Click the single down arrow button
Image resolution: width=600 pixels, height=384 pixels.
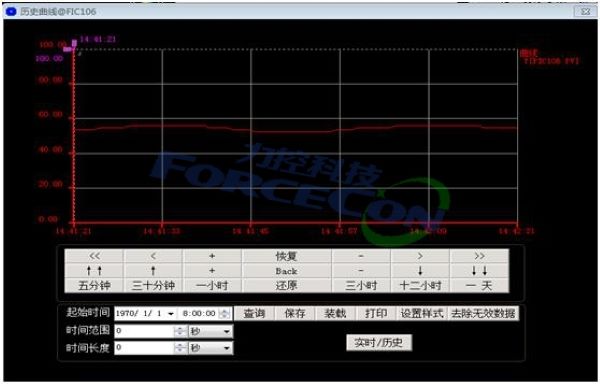pos(420,271)
